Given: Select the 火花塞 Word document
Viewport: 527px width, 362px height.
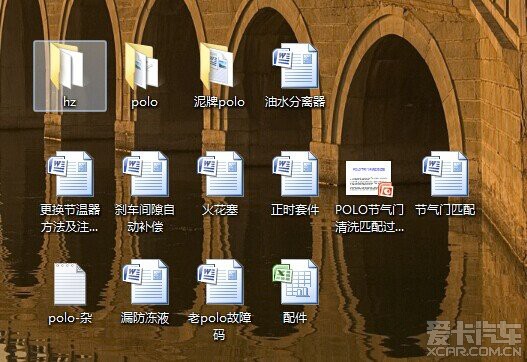Looking at the screenshot, I should (220, 173).
